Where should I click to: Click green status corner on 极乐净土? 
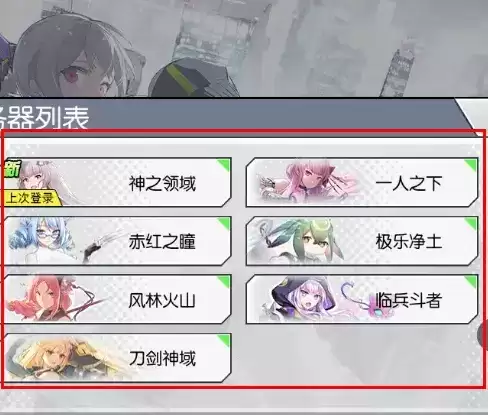click(471, 223)
